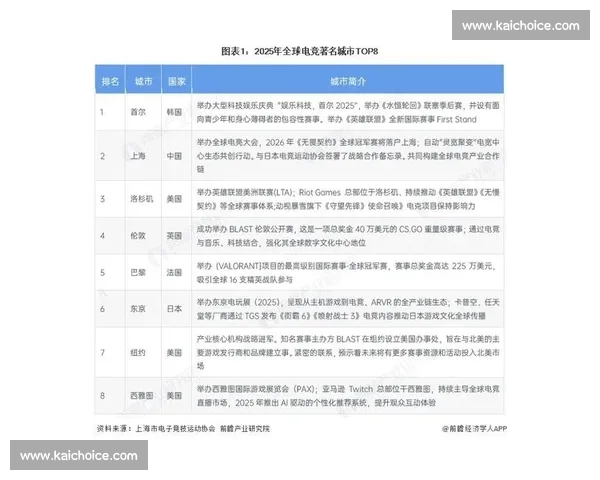Click the city cell 洛杉矶
Viewport: 600px width, 480px height.
142,199
